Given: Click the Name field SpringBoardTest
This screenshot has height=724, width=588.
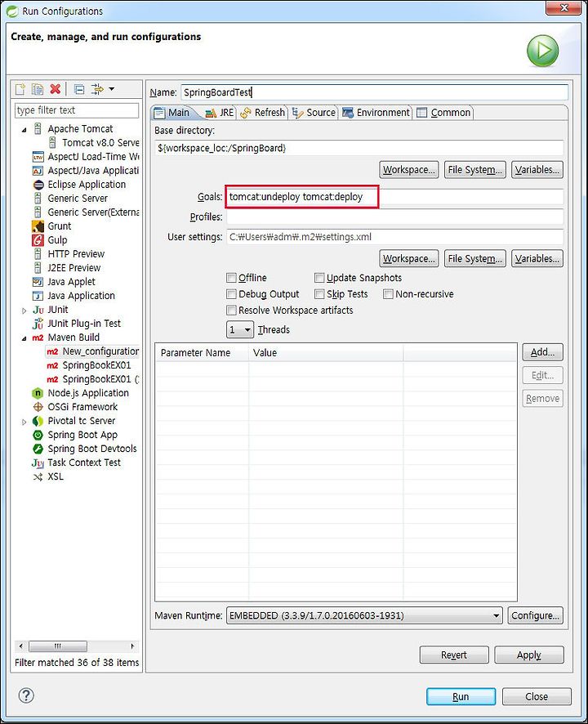Looking at the screenshot, I should [374, 92].
